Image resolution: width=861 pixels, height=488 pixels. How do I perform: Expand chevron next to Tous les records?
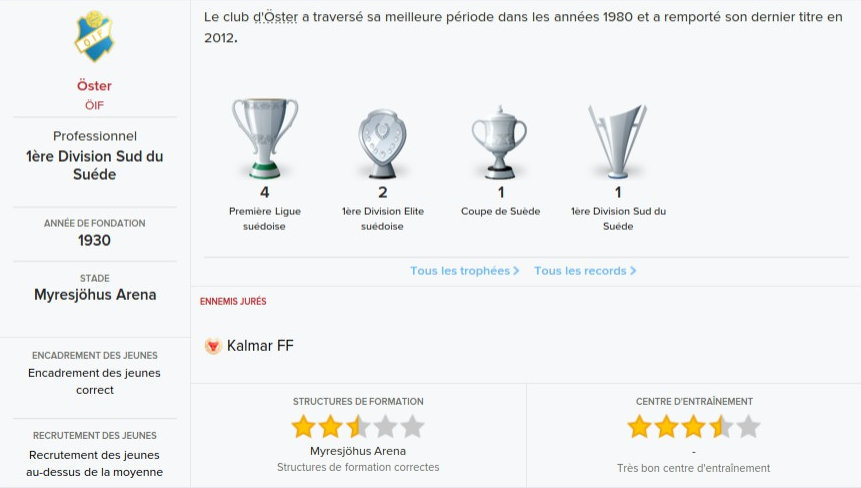click(x=633, y=271)
